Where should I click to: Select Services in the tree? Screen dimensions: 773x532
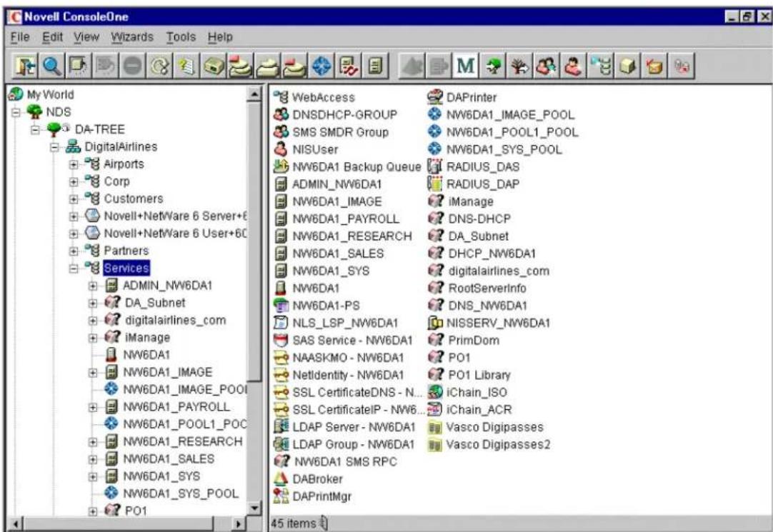click(126, 268)
